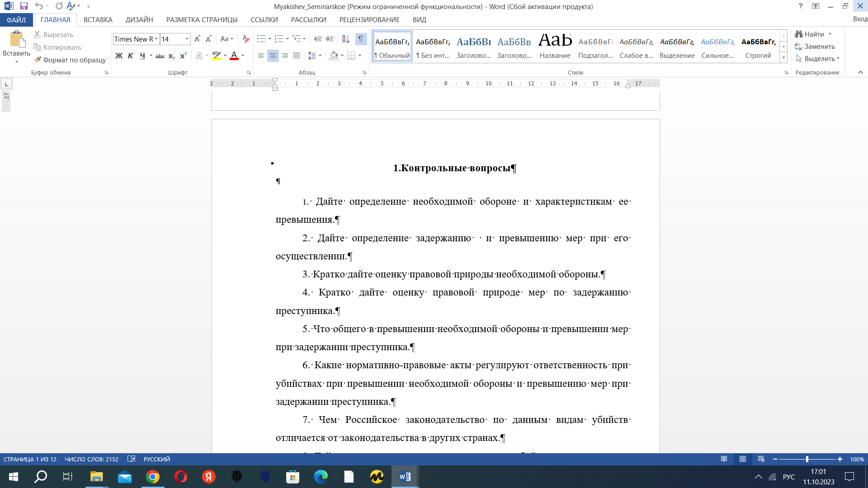Open font dialog launcher in Шрифт group
The width and height of the screenshot is (868, 488).
click(x=249, y=73)
